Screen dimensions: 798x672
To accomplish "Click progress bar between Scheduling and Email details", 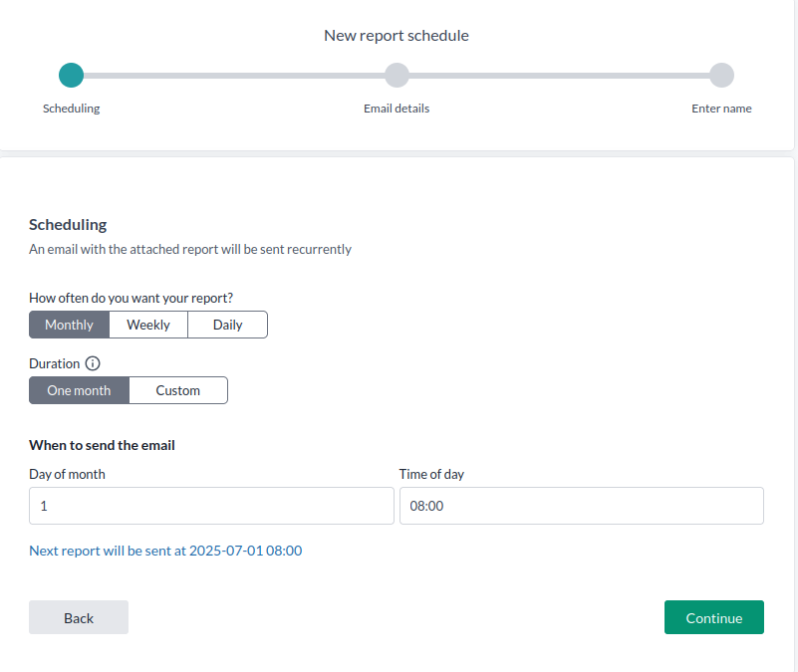I will [234, 76].
